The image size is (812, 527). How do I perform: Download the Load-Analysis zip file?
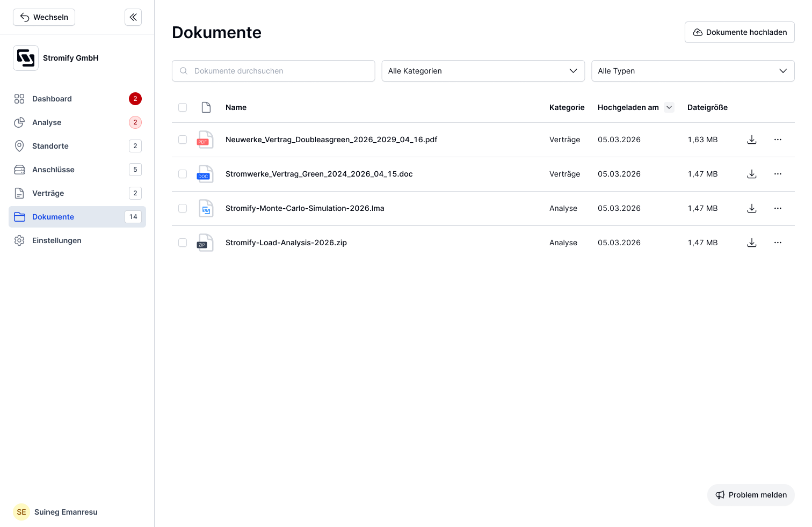752,243
